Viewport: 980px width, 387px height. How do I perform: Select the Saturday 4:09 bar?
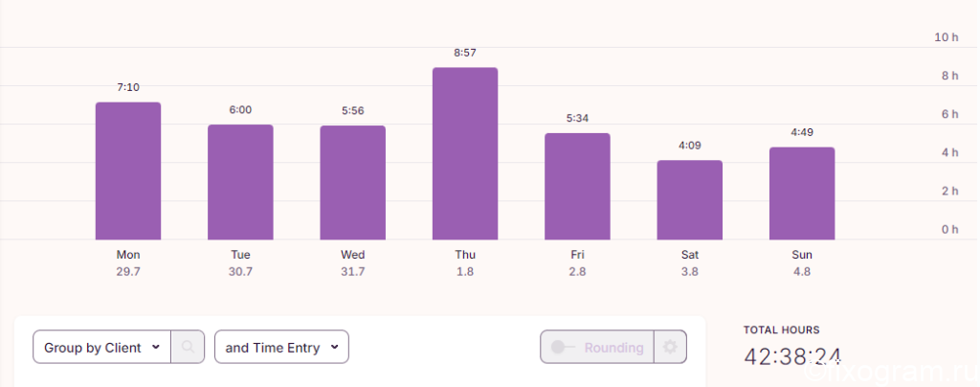click(690, 200)
